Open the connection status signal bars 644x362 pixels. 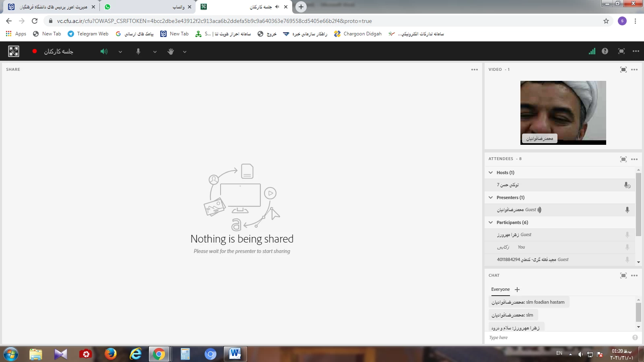coord(592,51)
